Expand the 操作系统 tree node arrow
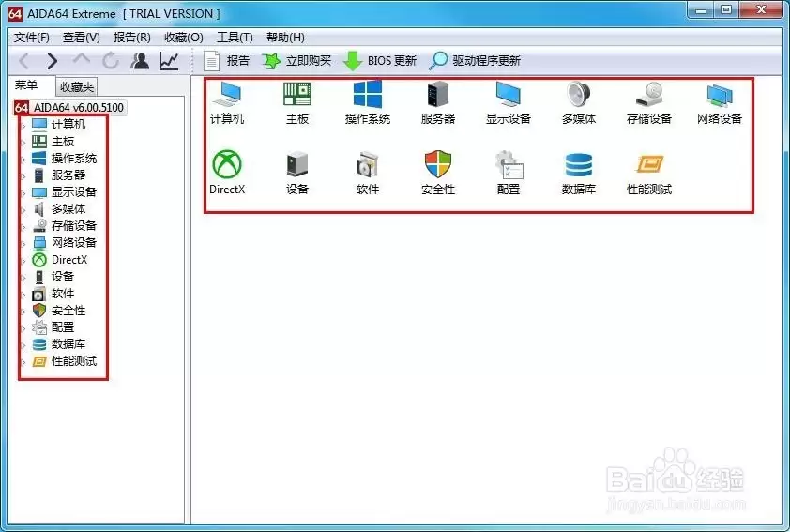This screenshot has height=532, width=790. coord(23,160)
